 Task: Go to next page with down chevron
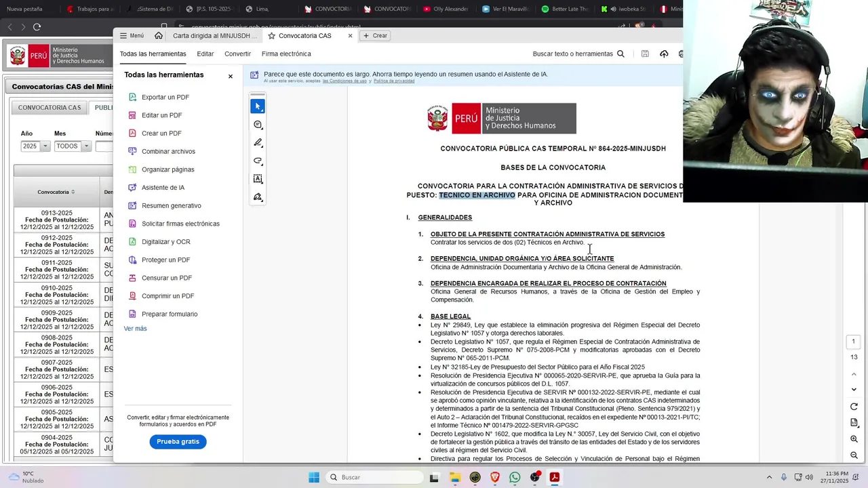(x=854, y=389)
